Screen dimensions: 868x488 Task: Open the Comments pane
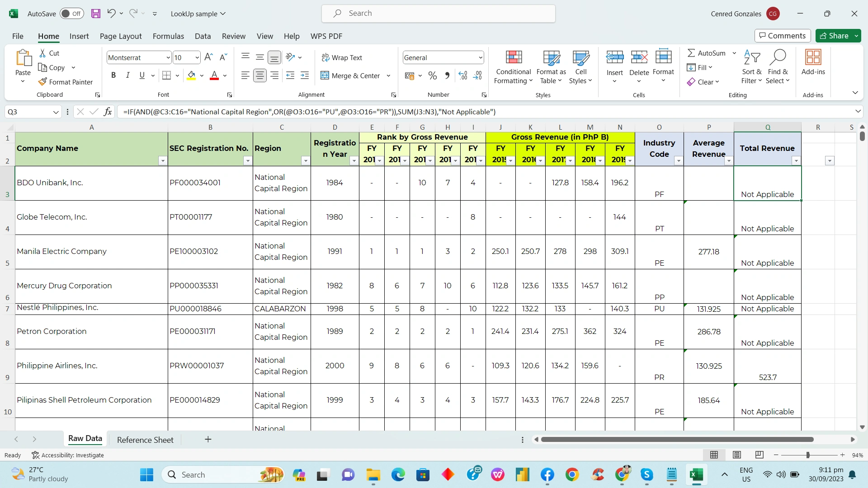click(x=782, y=36)
